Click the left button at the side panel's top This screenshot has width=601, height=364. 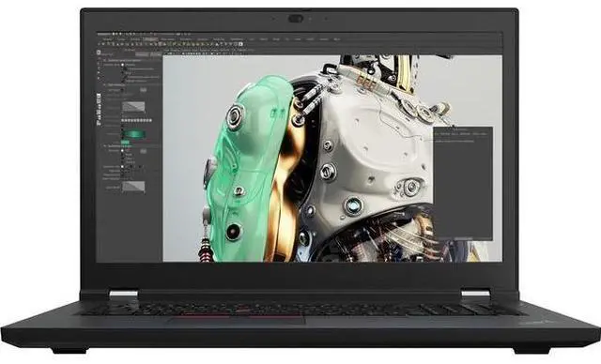coord(142,54)
